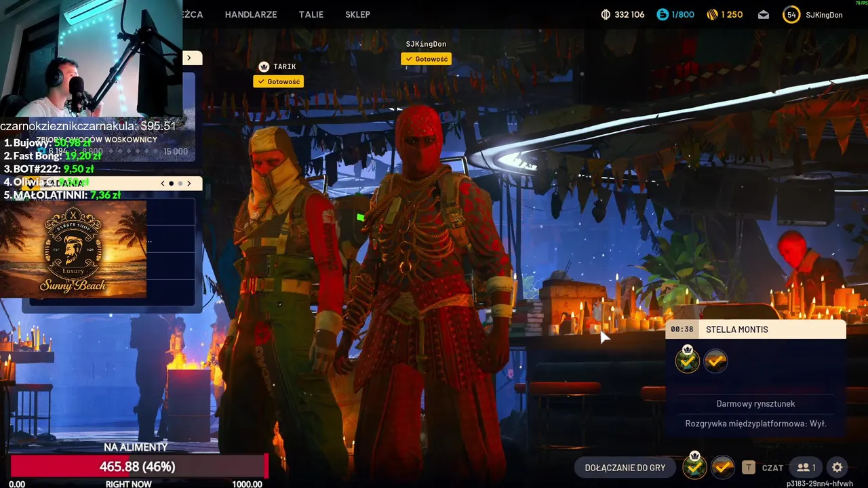868x488 pixels.
Task: Click the level 54 ring badge
Action: point(791,14)
